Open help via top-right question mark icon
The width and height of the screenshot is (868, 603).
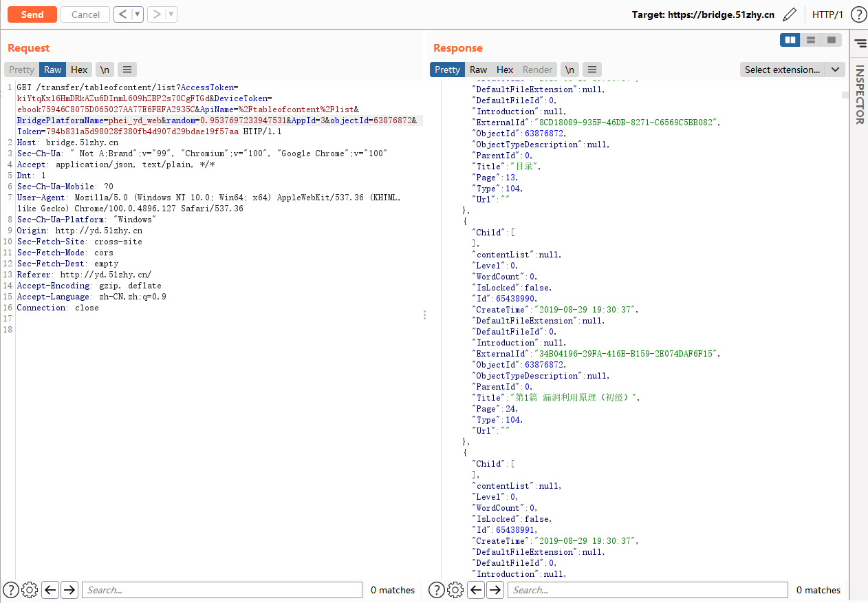858,14
